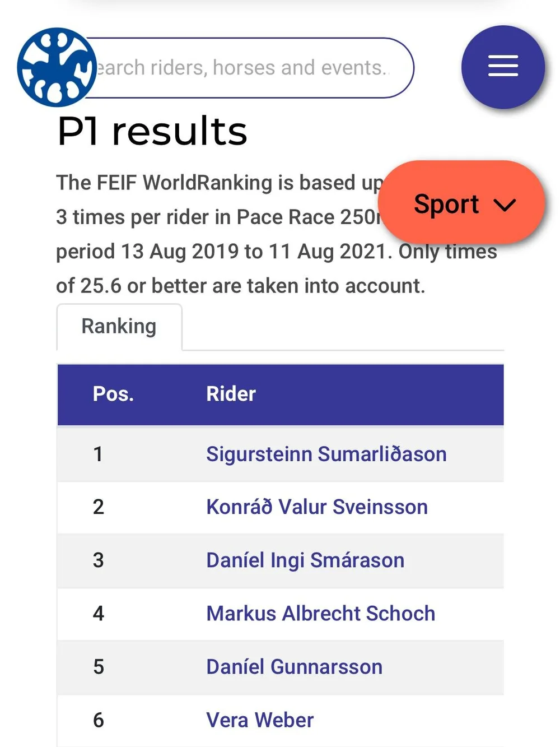Click position 5 cell in the table
Viewport: 560px width, 747px height.
click(98, 667)
